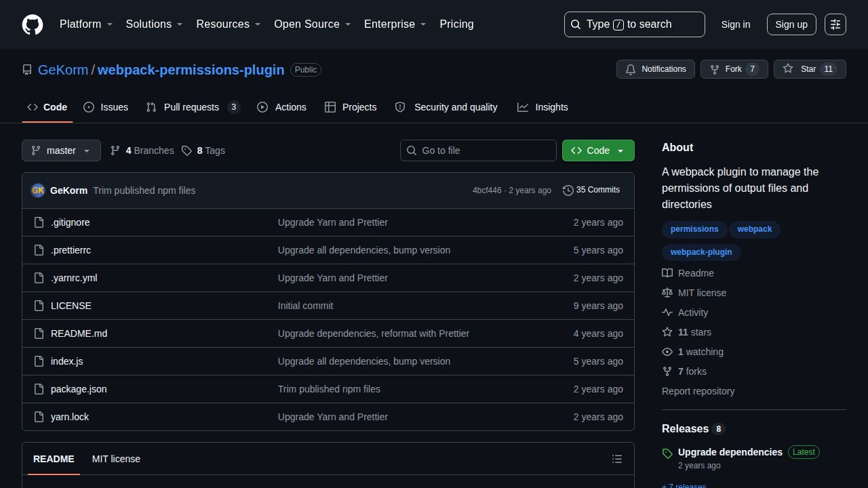Screen dimensions: 868x488
Task: Open the Pricing page
Action: [x=456, y=24]
